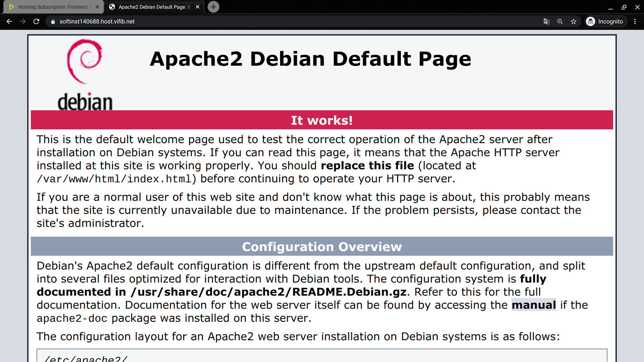Open a new tab with the plus button

(x=213, y=7)
